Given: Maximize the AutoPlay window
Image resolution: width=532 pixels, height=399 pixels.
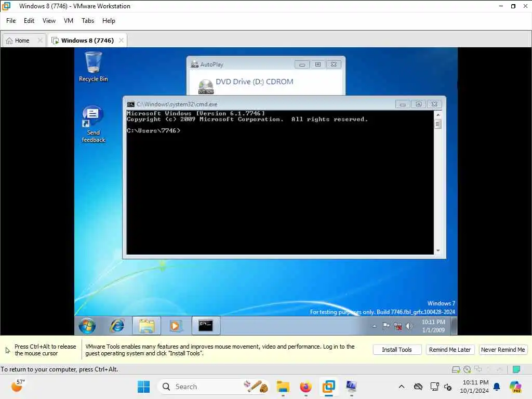Looking at the screenshot, I should [318, 64].
